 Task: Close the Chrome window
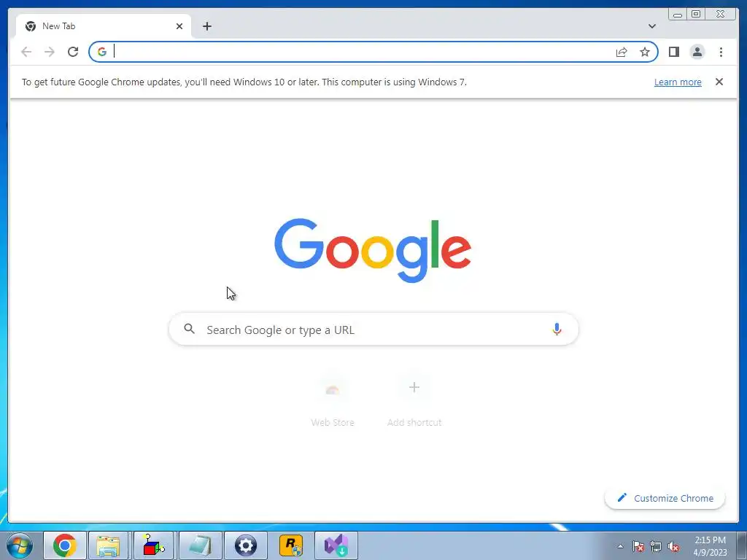721,15
